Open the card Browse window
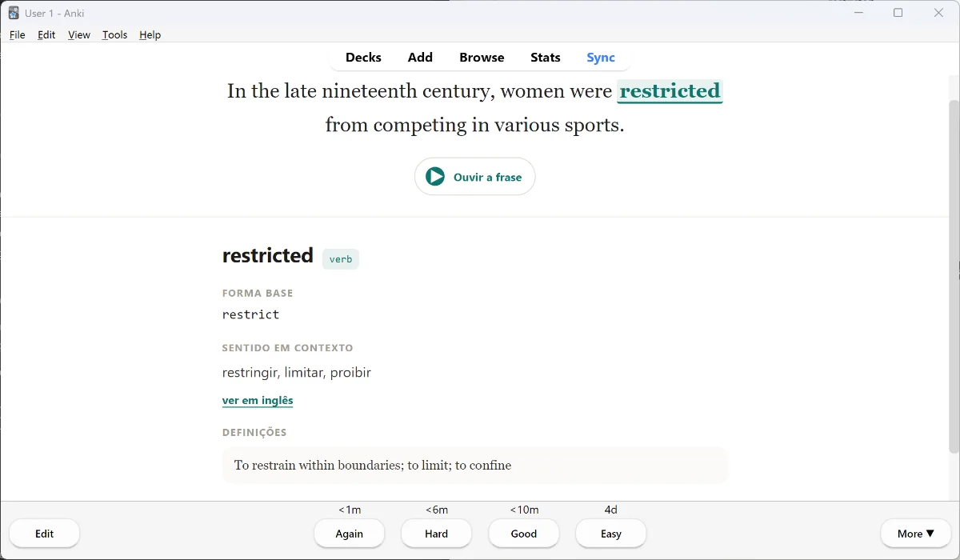The height and width of the screenshot is (560, 960). point(482,58)
